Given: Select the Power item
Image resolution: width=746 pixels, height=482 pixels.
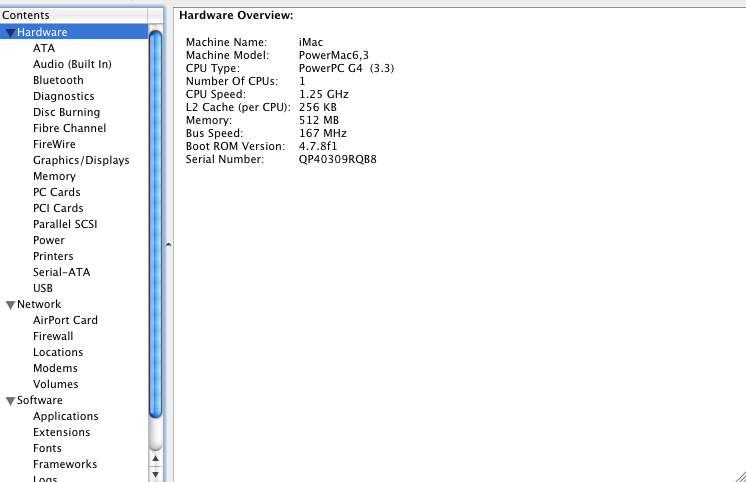Looking at the screenshot, I should (x=49, y=240).
